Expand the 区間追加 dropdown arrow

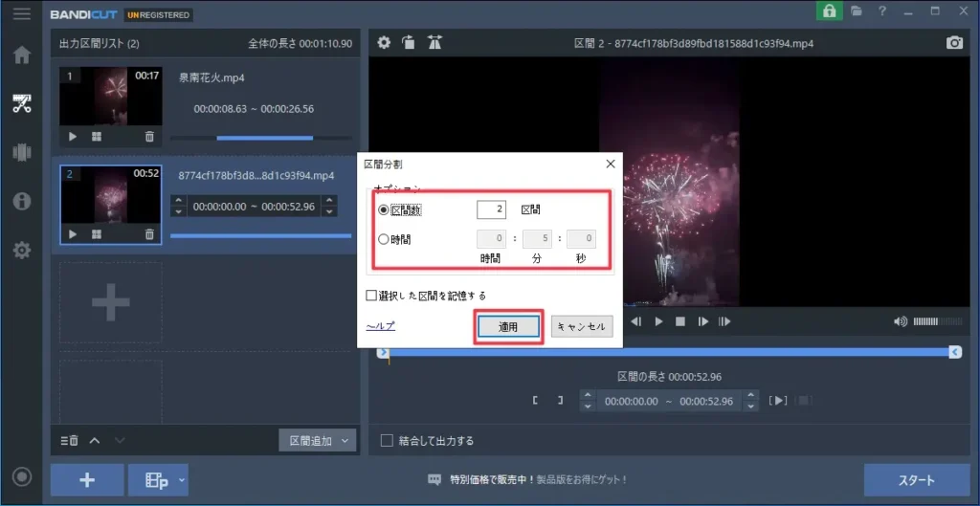tap(345, 440)
